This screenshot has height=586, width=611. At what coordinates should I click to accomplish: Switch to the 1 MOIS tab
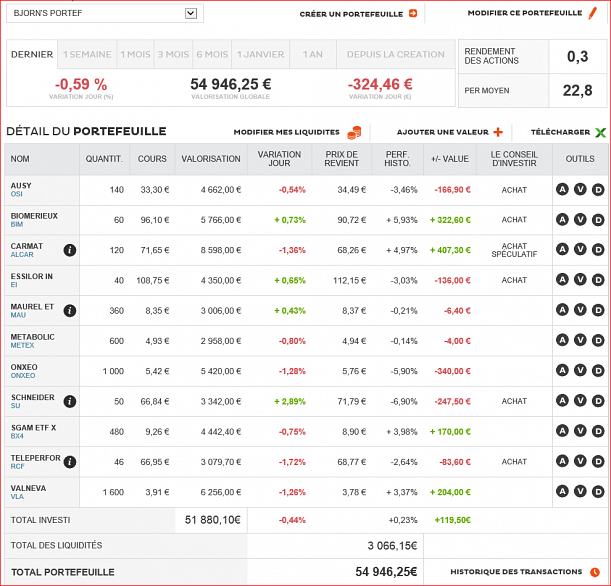(x=135, y=54)
